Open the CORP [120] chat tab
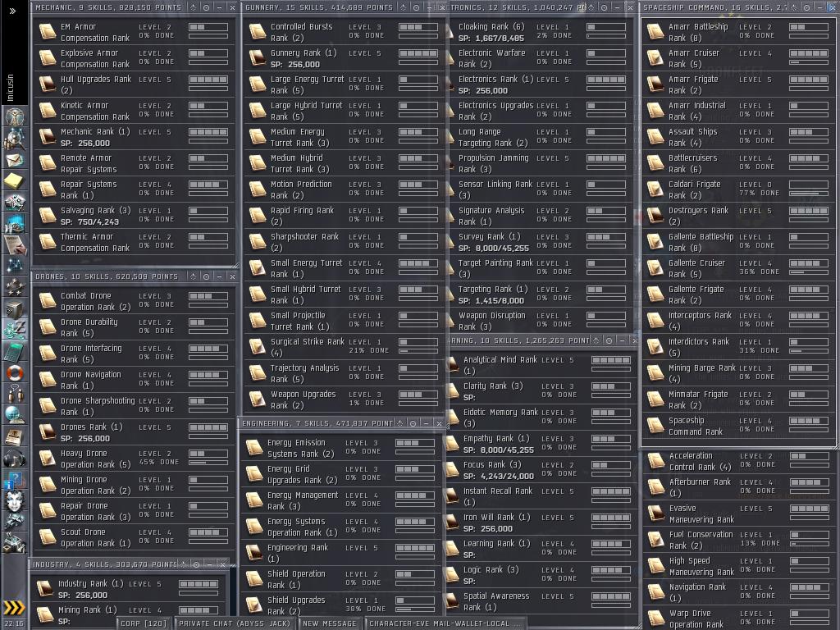840x630 pixels. click(x=144, y=623)
